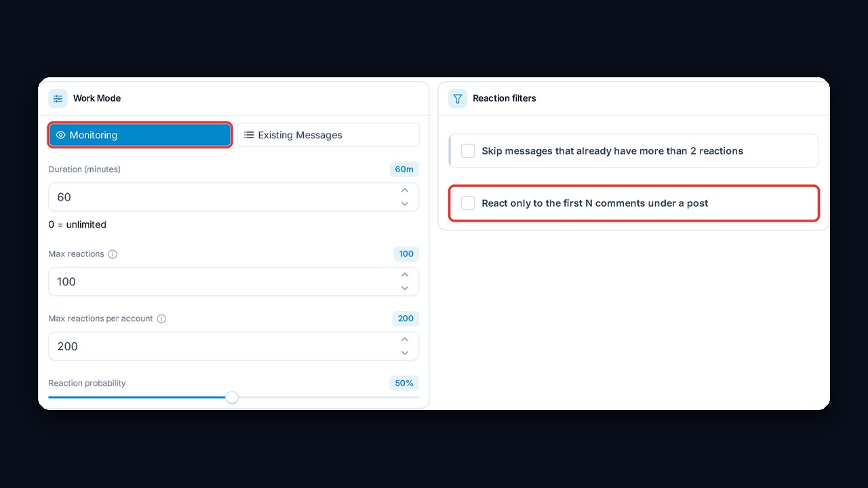Raise Max reactions per account value
The height and width of the screenshot is (488, 868).
405,340
